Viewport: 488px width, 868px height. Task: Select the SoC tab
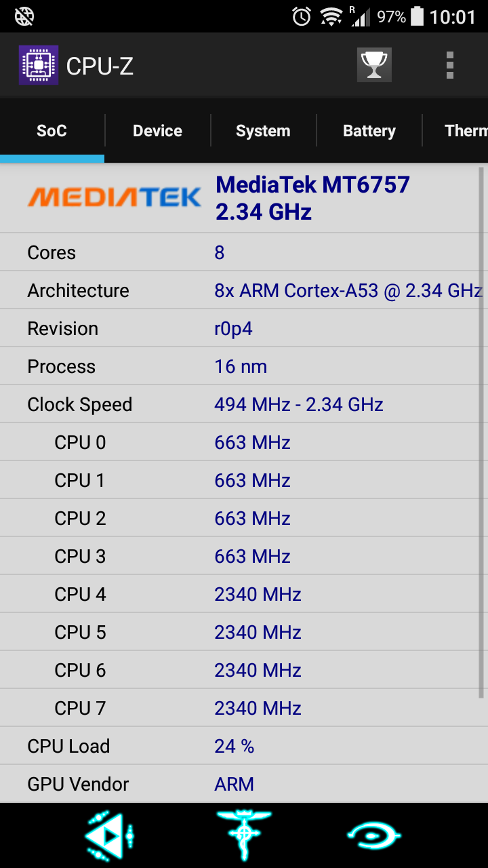[52, 131]
